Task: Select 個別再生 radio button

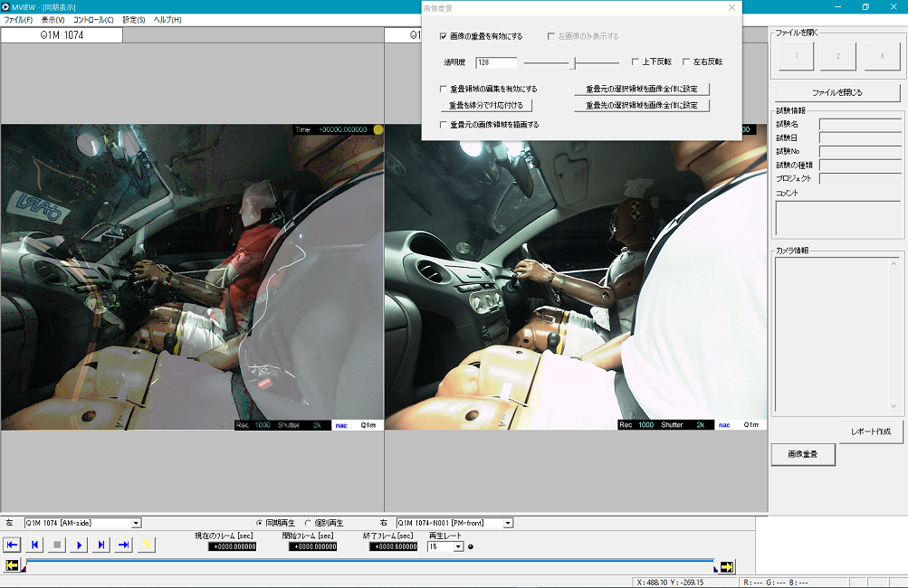Action: pos(308,523)
